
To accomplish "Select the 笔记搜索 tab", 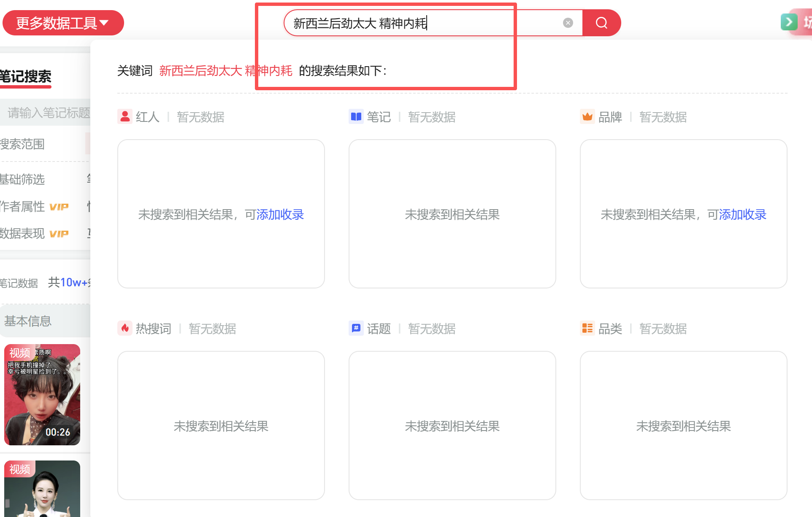I will (x=25, y=77).
